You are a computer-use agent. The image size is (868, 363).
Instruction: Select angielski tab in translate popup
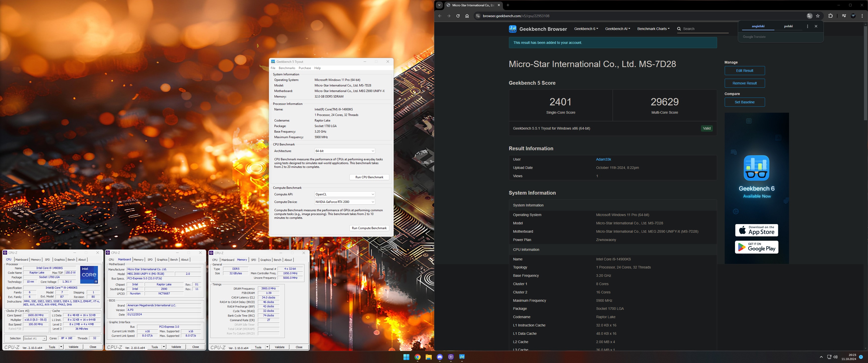tap(758, 26)
